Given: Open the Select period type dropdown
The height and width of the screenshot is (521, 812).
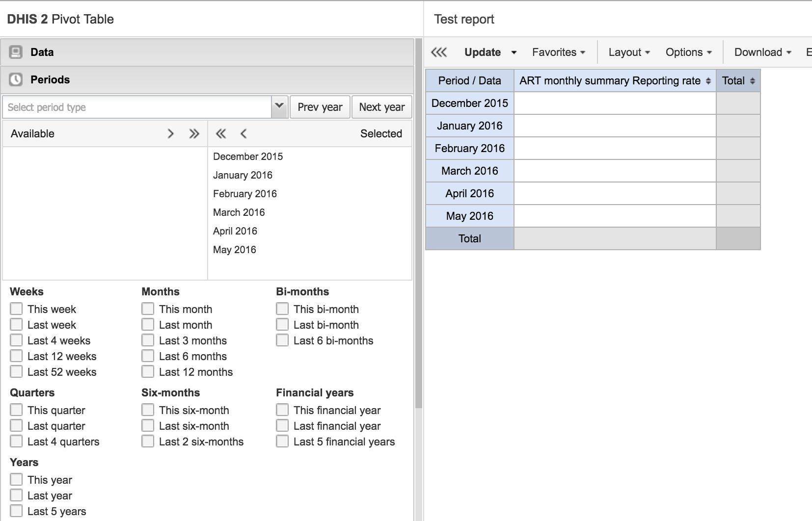Looking at the screenshot, I should coord(279,106).
